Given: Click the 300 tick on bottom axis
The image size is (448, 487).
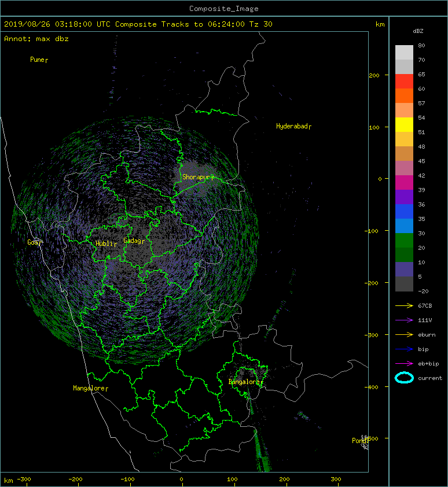Looking at the screenshot, I should 336,479.
